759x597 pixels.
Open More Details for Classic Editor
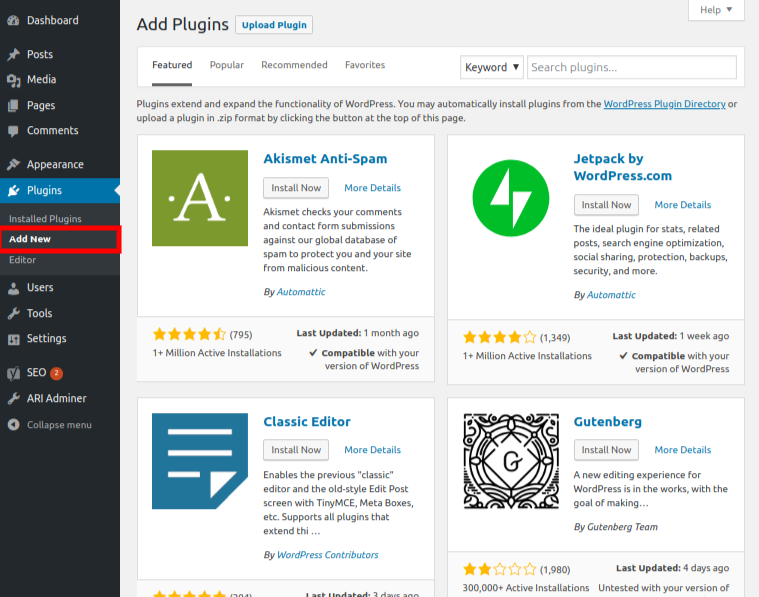coord(372,450)
